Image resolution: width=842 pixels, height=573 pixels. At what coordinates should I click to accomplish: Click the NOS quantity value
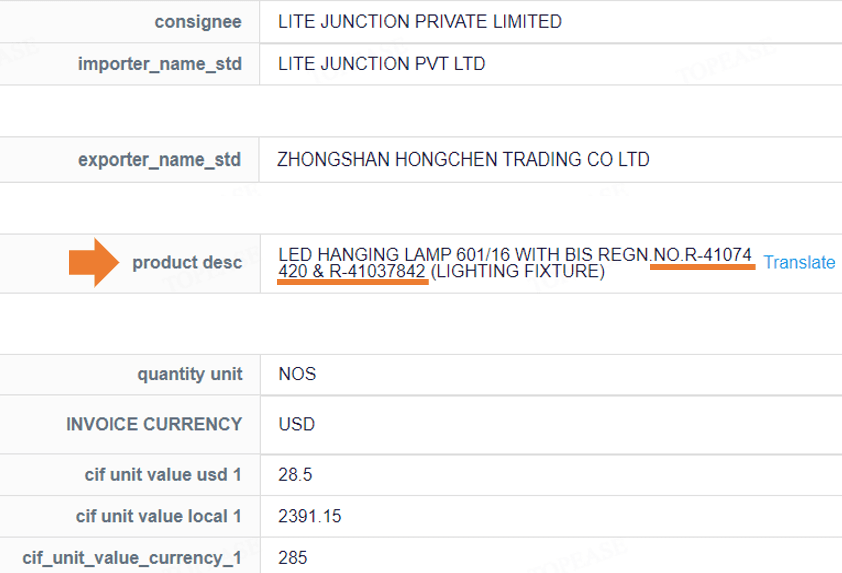pos(297,375)
